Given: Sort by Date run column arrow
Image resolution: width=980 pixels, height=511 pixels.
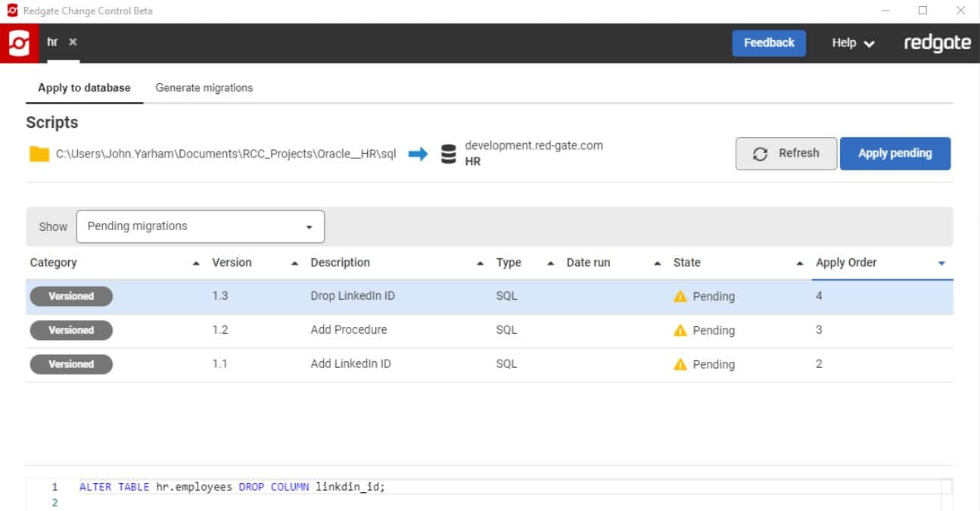Looking at the screenshot, I should pos(658,263).
